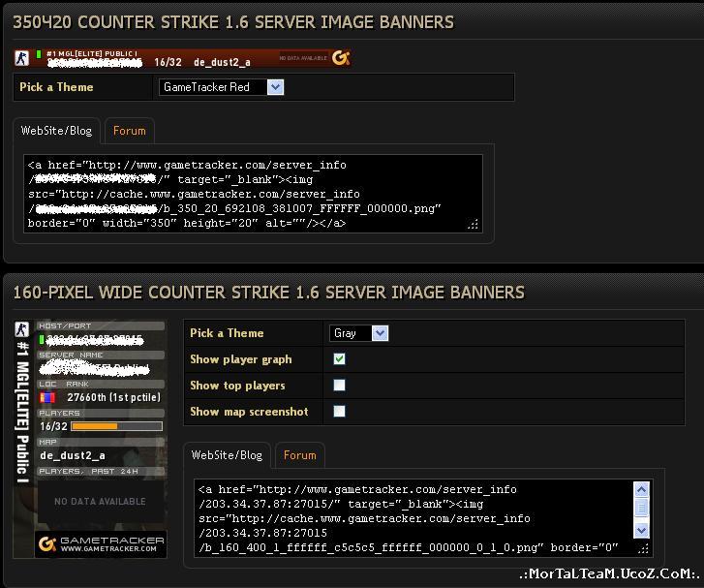Click green status dot under HOST/PORT
704x588 pixels.
click(42, 340)
